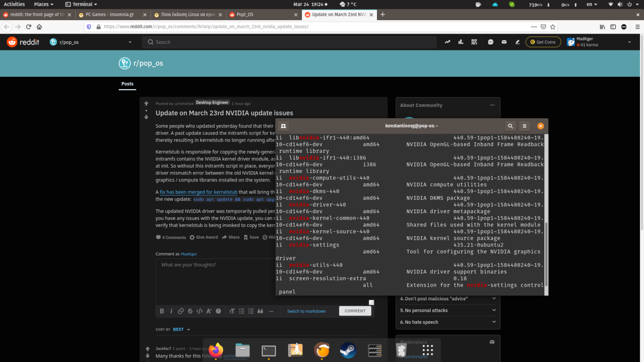Open Files from the dock
The height and width of the screenshot is (362, 644).
click(x=243, y=350)
